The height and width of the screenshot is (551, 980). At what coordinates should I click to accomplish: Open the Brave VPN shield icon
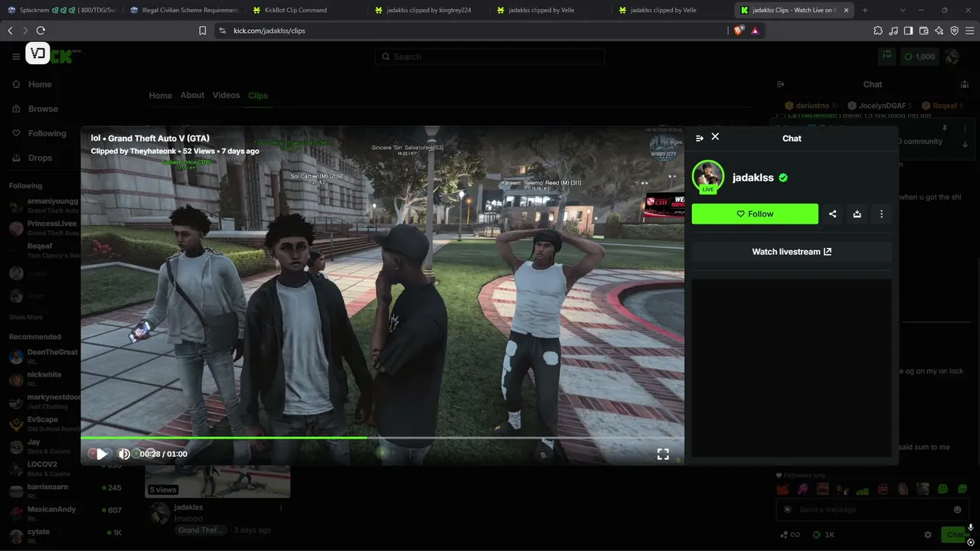(x=954, y=31)
